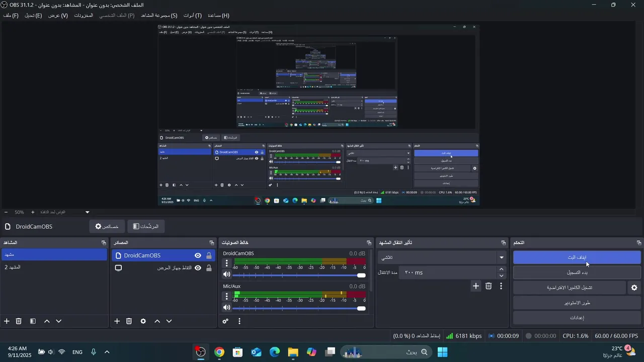Open File Explorer from the taskbar
Image resolution: width=644 pixels, height=362 pixels.
293,352
